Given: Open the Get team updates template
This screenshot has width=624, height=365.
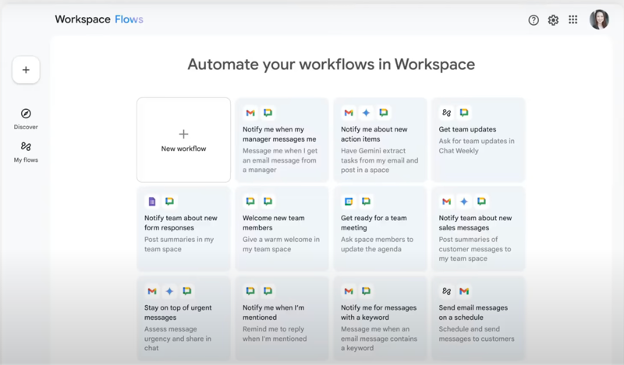Looking at the screenshot, I should 478,140.
